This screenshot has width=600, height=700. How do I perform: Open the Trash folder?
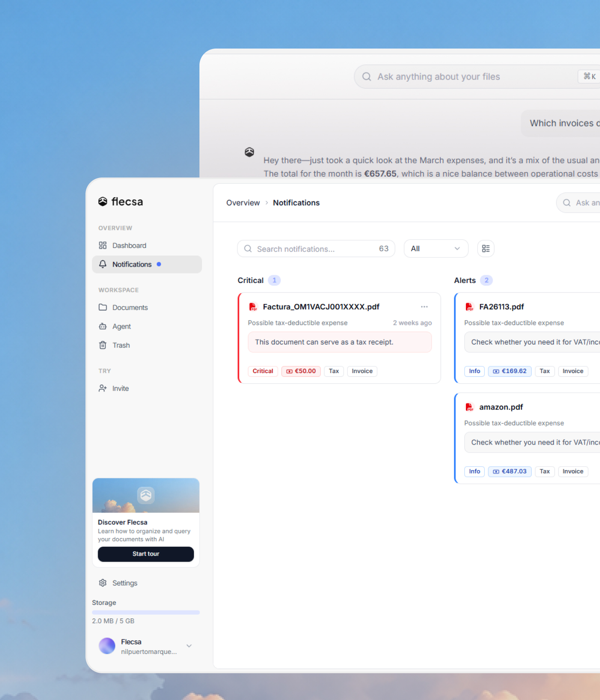click(147, 345)
